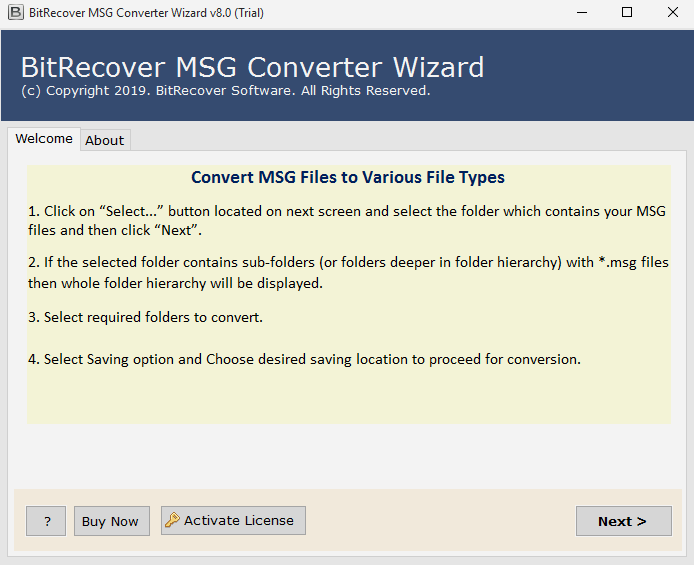The image size is (694, 565).
Task: Go to next step with Next >
Action: [624, 521]
